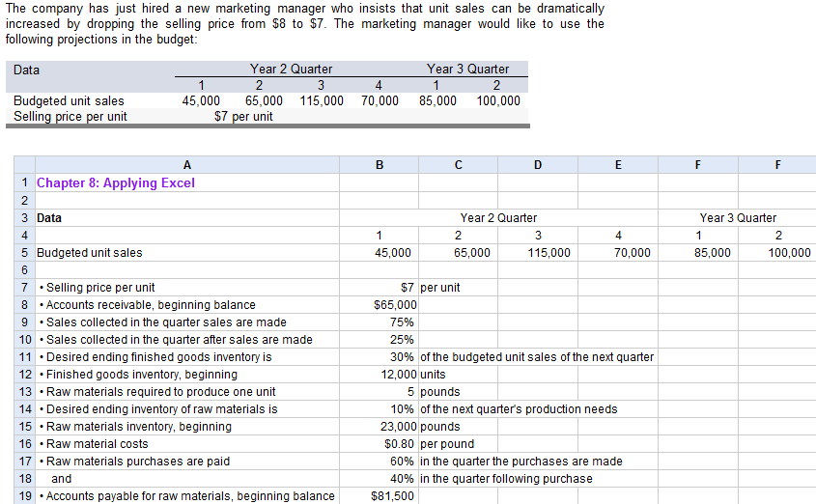Image resolution: width=816 pixels, height=504 pixels.
Task: Select 'Accounts receivable, beginning balance' cell
Action: [x=186, y=305]
